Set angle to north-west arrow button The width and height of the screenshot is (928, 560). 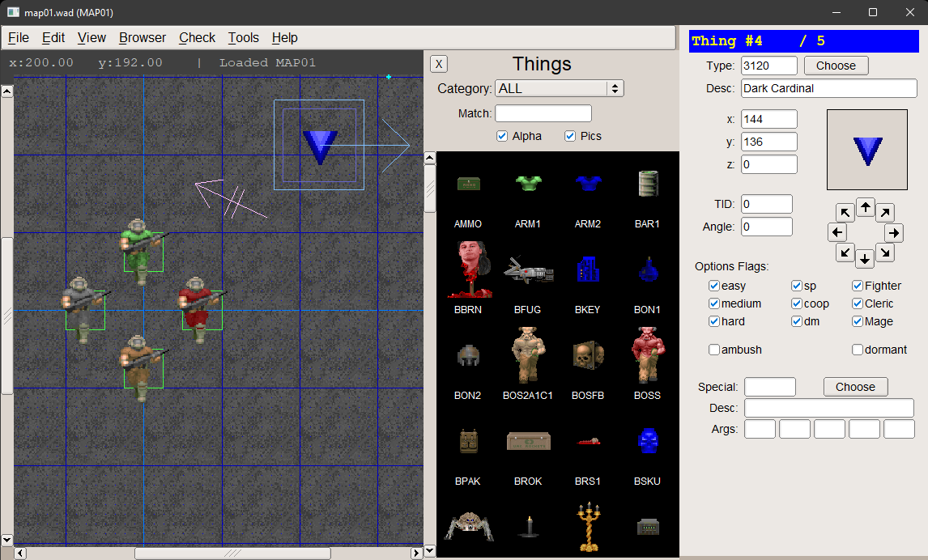pyautogui.click(x=845, y=212)
